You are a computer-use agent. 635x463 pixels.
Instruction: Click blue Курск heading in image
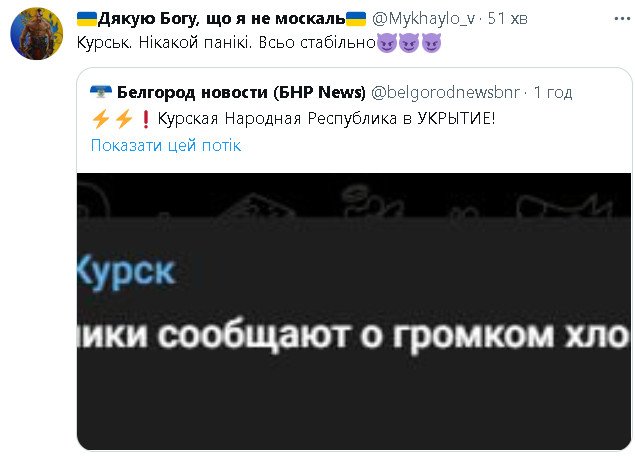[126, 271]
